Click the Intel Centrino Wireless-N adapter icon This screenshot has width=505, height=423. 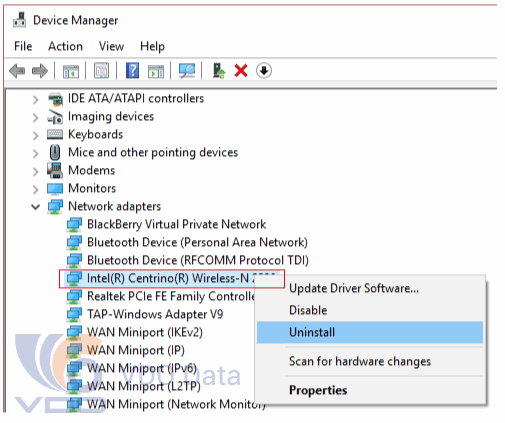point(74,279)
